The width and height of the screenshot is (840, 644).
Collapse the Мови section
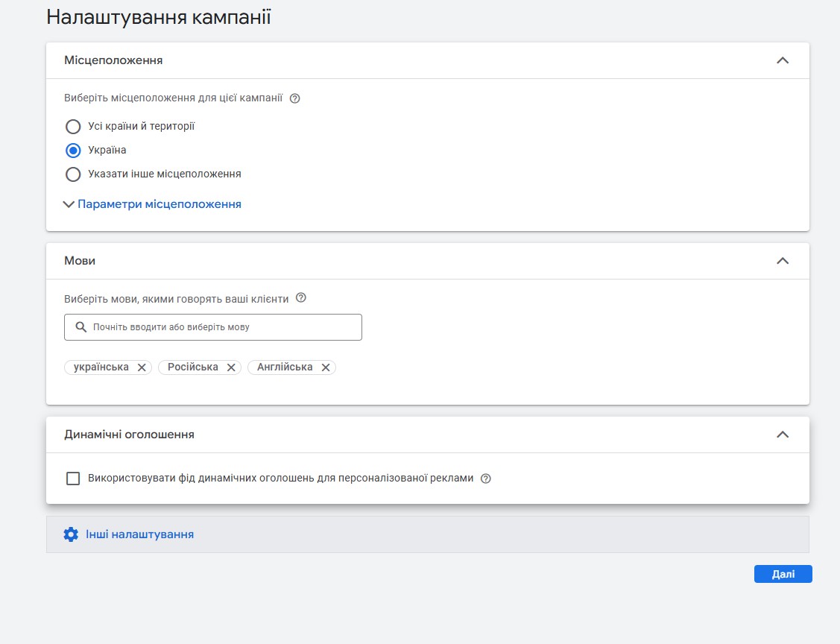[x=782, y=261]
